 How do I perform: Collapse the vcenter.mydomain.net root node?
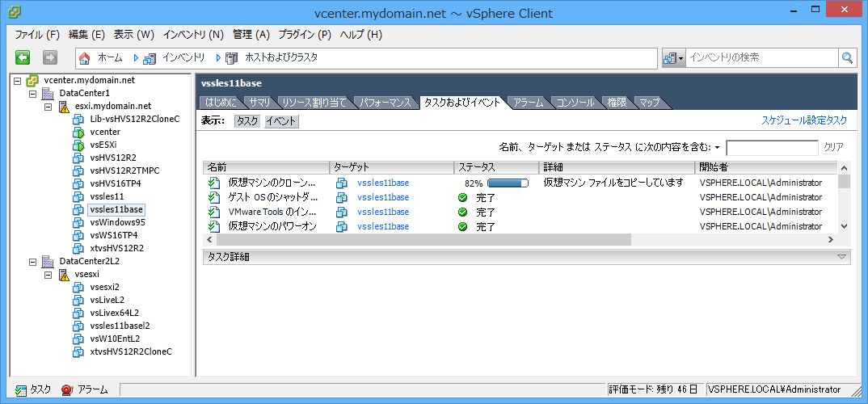(17, 81)
